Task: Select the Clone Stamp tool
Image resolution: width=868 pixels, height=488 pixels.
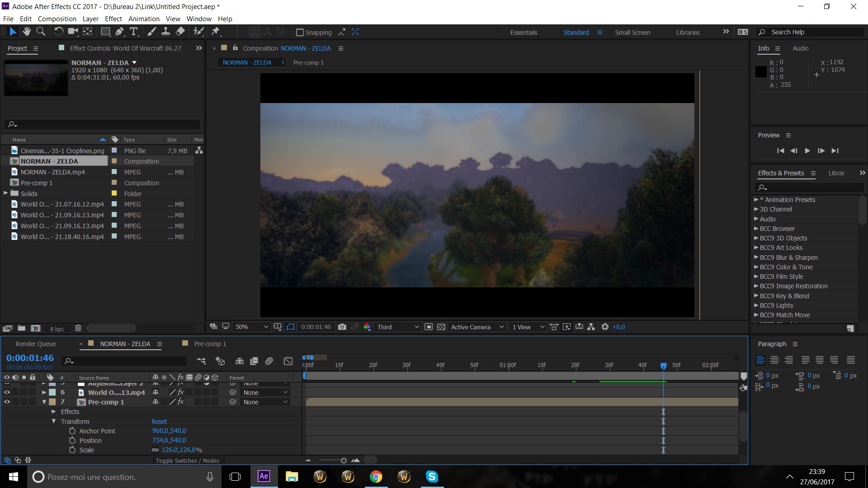Action: (166, 32)
